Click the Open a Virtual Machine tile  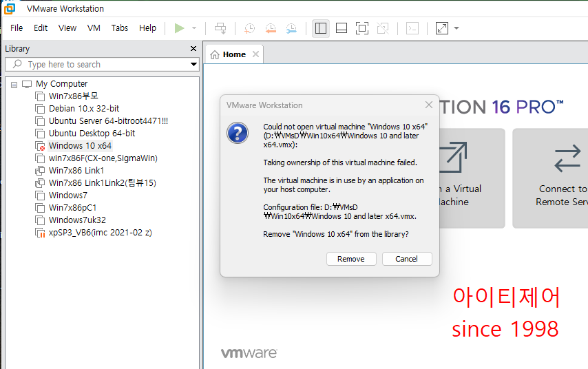472,178
